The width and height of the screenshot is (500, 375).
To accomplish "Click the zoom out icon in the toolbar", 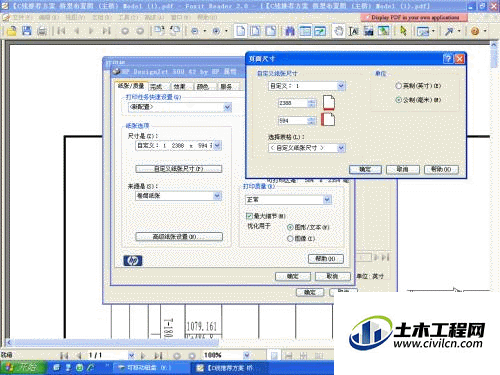I will pyautogui.click(x=195, y=31).
